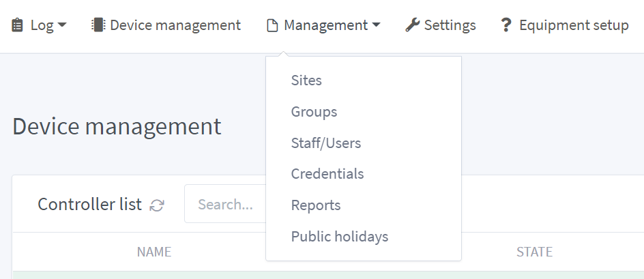
Task: Open the Reports menu item
Action: (x=316, y=205)
